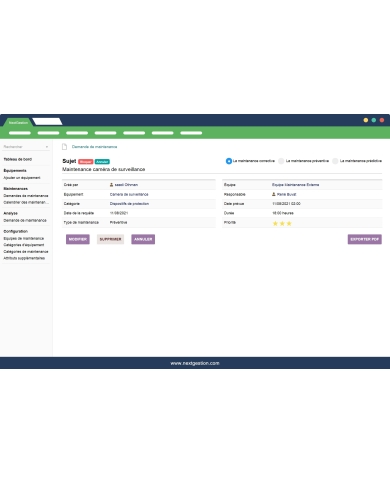Open Catégories de maintenance in Configuration

[26, 252]
